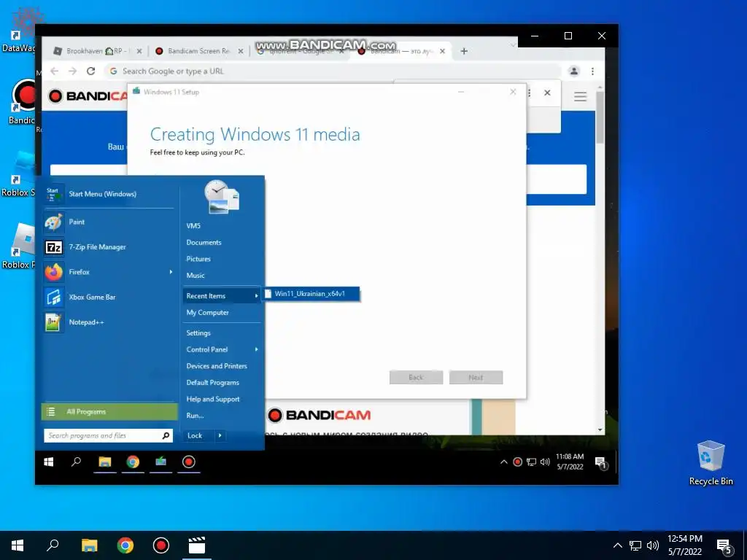Open Paint from the start menu
The width and height of the screenshot is (747, 560).
(109, 222)
